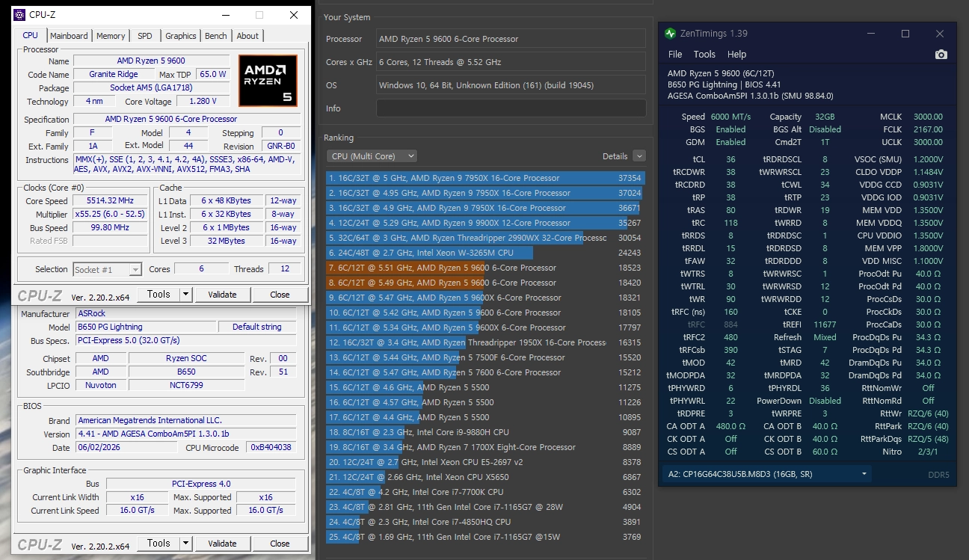Click the Capacity value 32GB in ZenTimings
The width and height of the screenshot is (969, 560).
tap(825, 117)
